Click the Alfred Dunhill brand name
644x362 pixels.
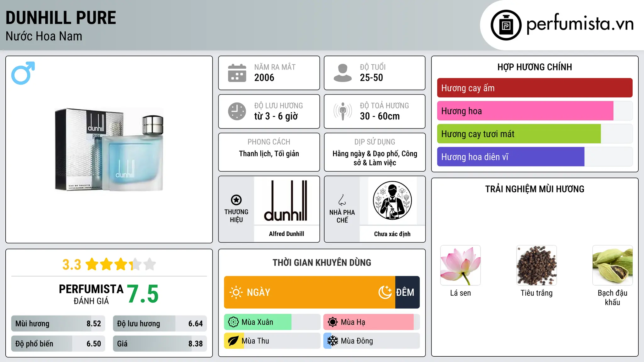tap(286, 234)
